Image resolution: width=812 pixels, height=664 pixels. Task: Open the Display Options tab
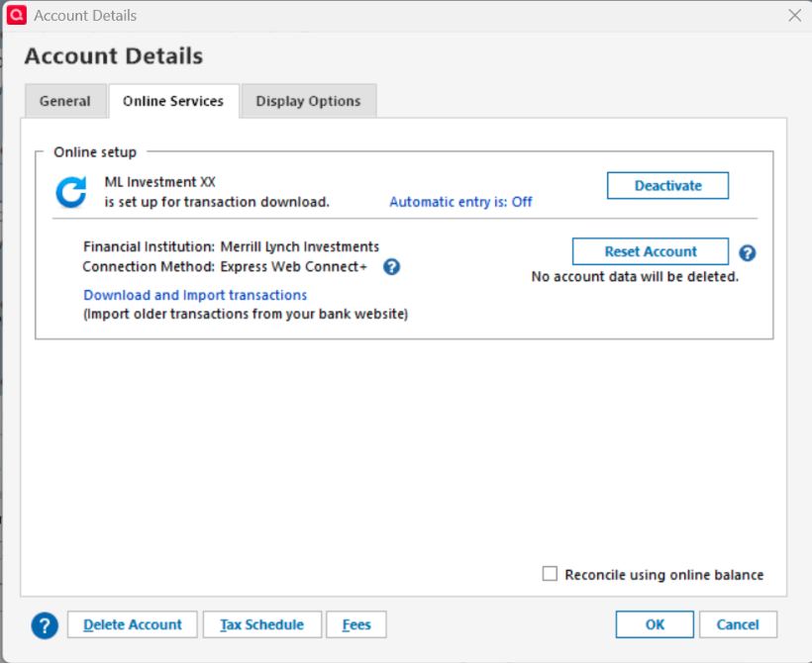pos(309,101)
